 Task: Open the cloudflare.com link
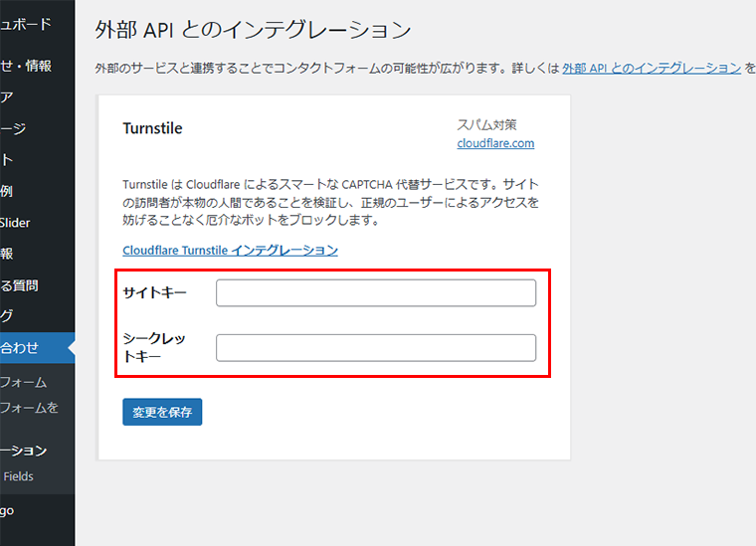[x=495, y=143]
